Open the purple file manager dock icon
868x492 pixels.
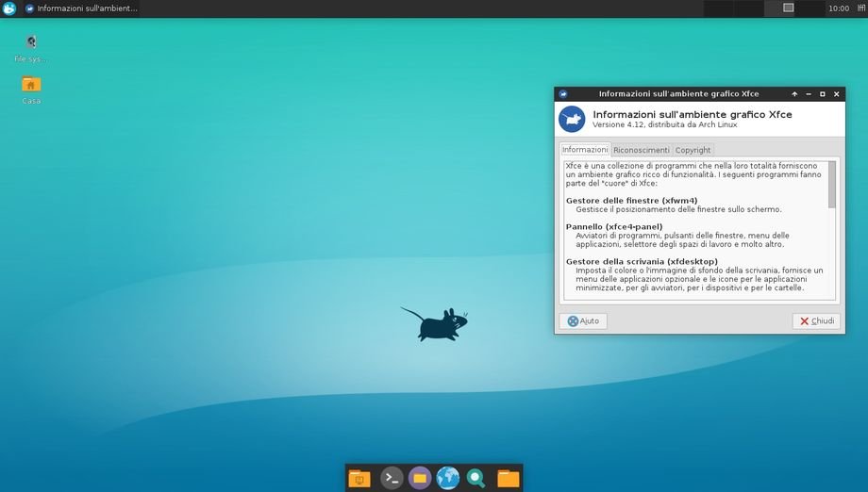click(x=420, y=478)
